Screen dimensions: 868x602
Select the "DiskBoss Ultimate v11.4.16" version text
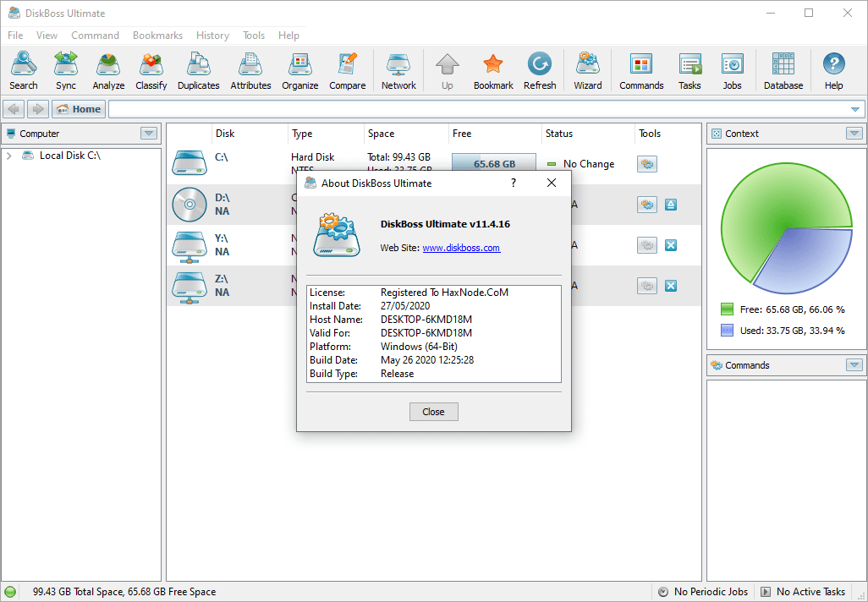click(x=445, y=224)
